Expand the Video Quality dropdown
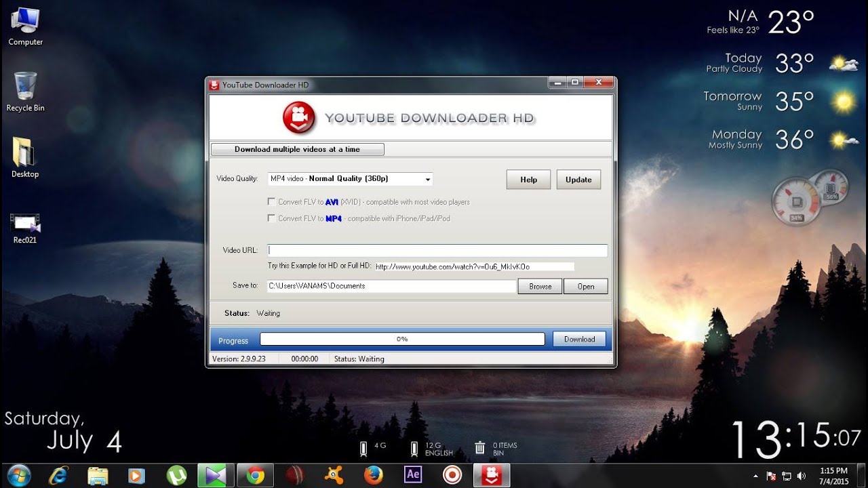This screenshot has height=488, width=868. (428, 180)
